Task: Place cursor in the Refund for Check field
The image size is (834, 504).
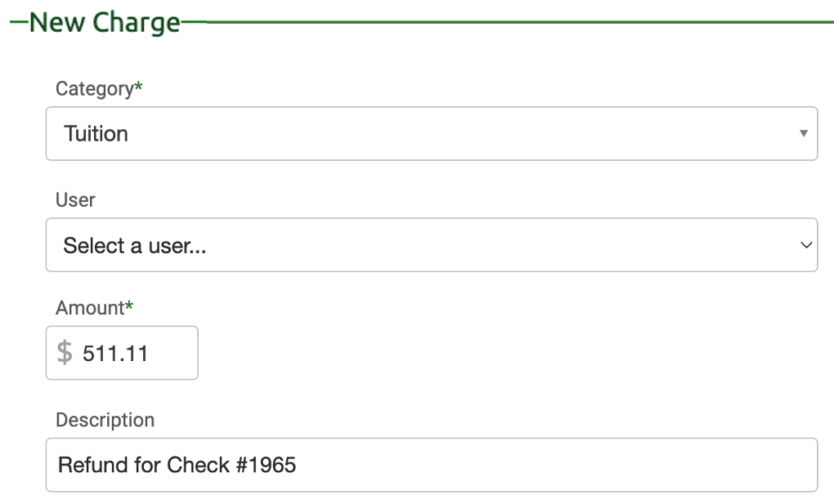Action: pos(327,464)
